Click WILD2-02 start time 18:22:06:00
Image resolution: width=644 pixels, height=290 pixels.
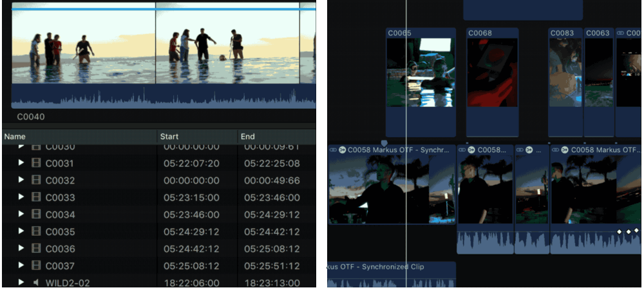pos(191,283)
